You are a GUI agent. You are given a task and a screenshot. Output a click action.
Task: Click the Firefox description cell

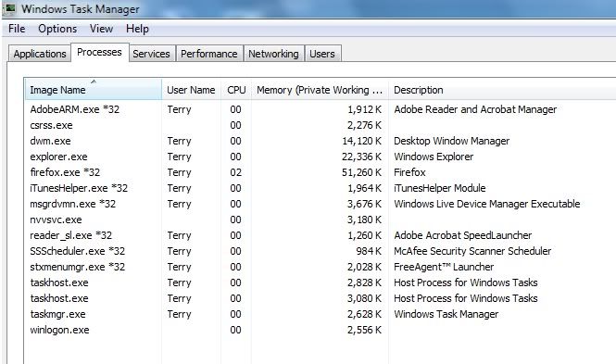[x=409, y=172]
